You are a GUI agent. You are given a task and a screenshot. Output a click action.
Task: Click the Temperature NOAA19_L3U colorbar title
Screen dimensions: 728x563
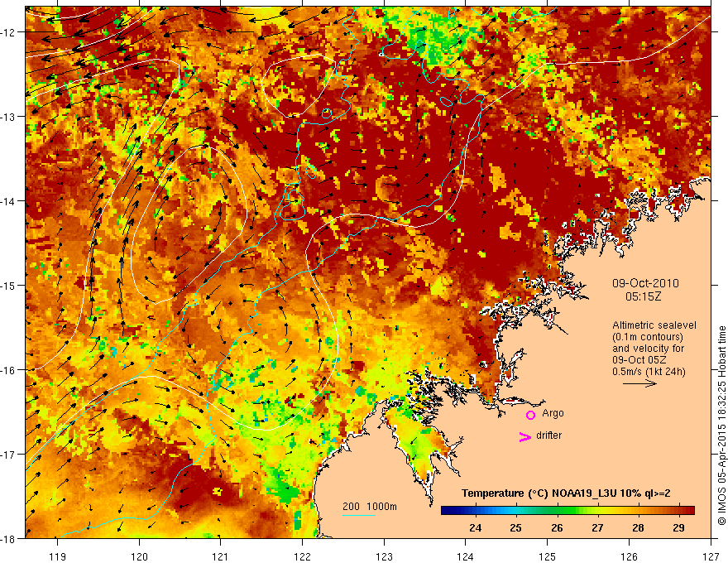[566, 493]
